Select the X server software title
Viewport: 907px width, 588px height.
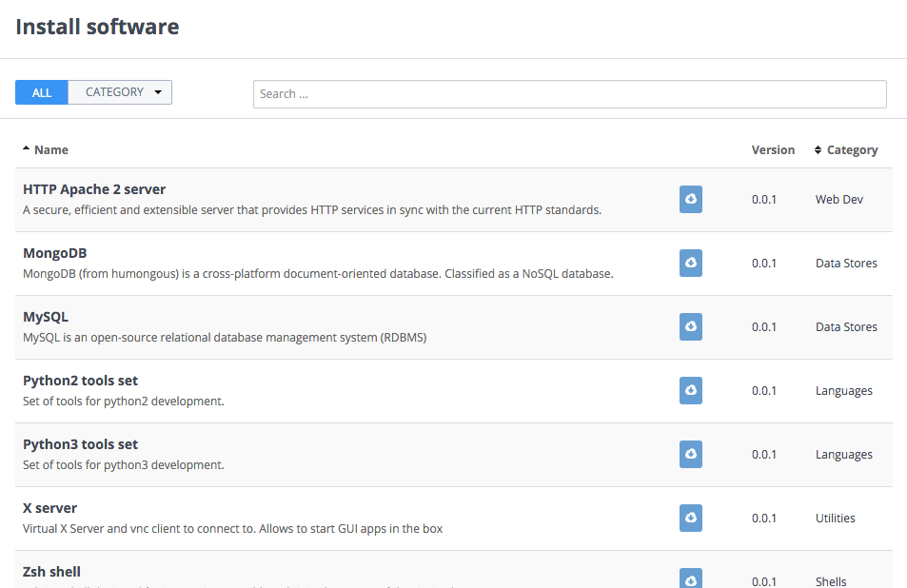coord(49,508)
